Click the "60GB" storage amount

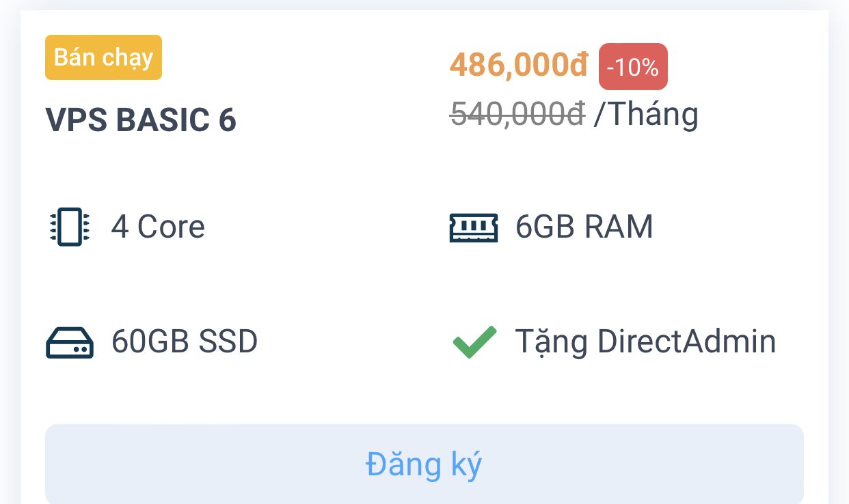150,341
